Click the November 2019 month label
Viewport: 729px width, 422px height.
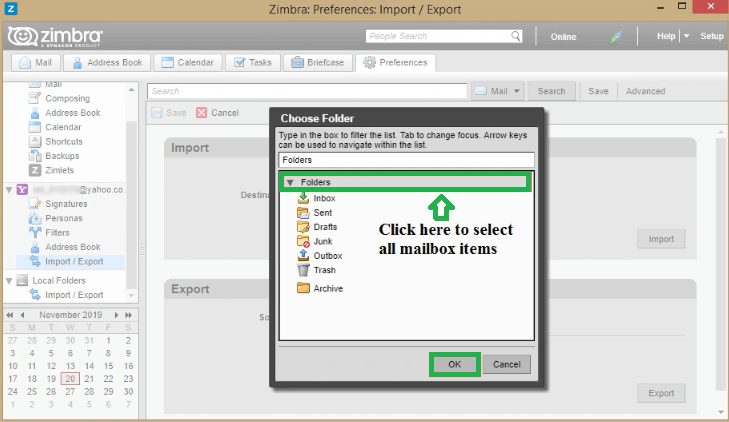pos(71,315)
